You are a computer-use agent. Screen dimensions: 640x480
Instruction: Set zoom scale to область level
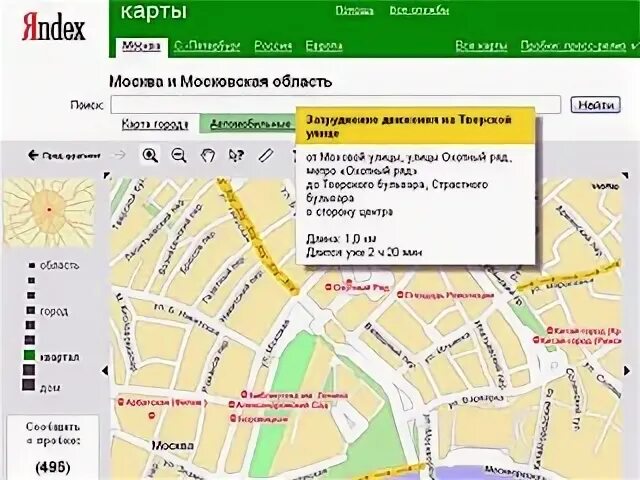coord(31,266)
